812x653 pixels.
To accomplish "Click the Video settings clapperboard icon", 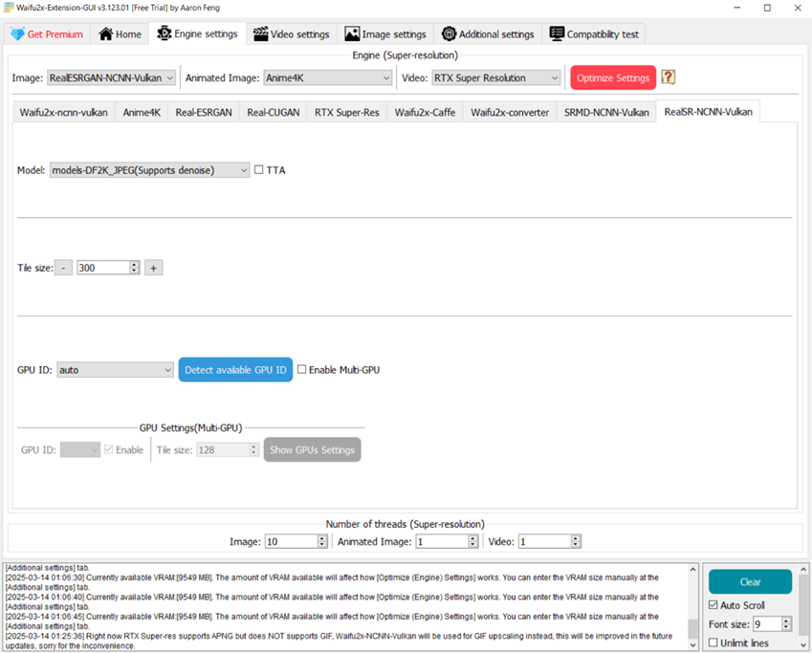I will tap(260, 34).
